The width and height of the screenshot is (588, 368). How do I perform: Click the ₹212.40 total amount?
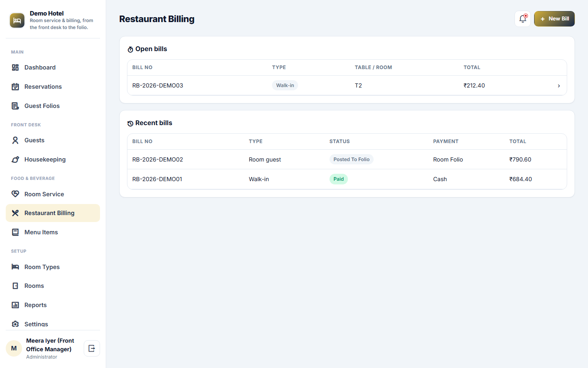[474, 85]
